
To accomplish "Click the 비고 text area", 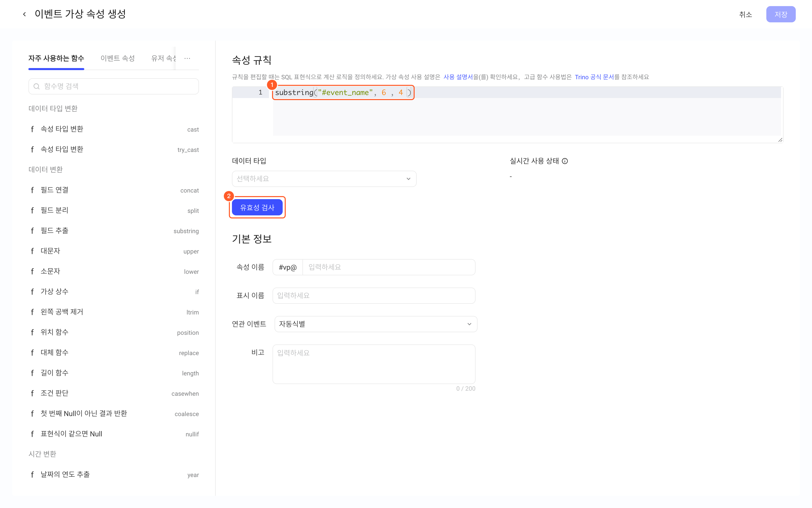I will (x=374, y=364).
